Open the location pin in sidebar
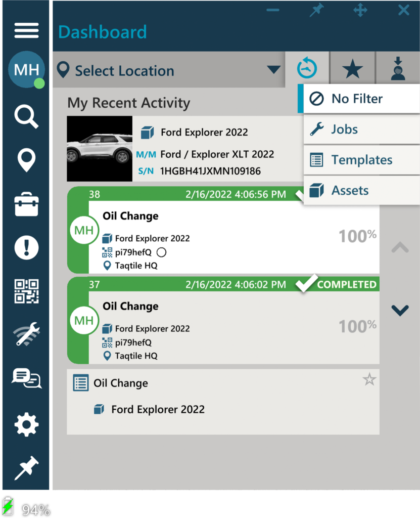420x518 pixels. (x=26, y=160)
